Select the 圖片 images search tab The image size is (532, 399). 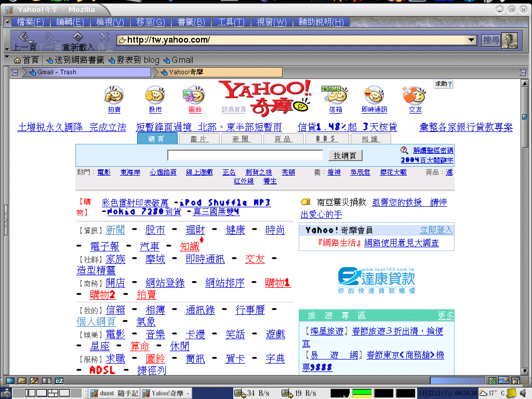(199, 139)
